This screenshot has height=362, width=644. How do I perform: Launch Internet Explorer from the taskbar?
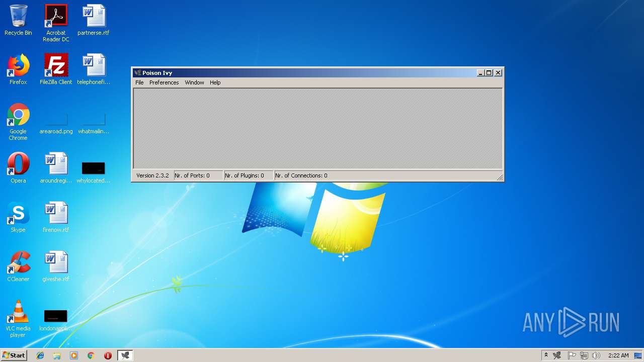pyautogui.click(x=40, y=355)
